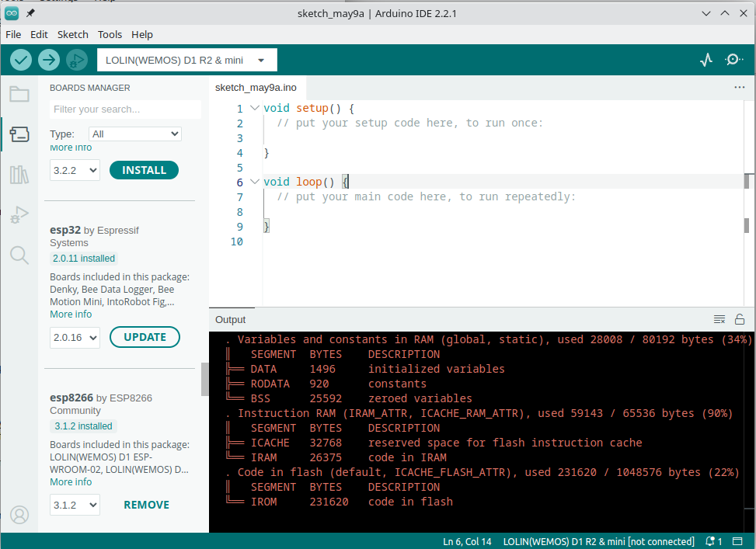Viewport: 756px width, 549px height.
Task: Click the RODATA 920 output line
Action: (326, 384)
